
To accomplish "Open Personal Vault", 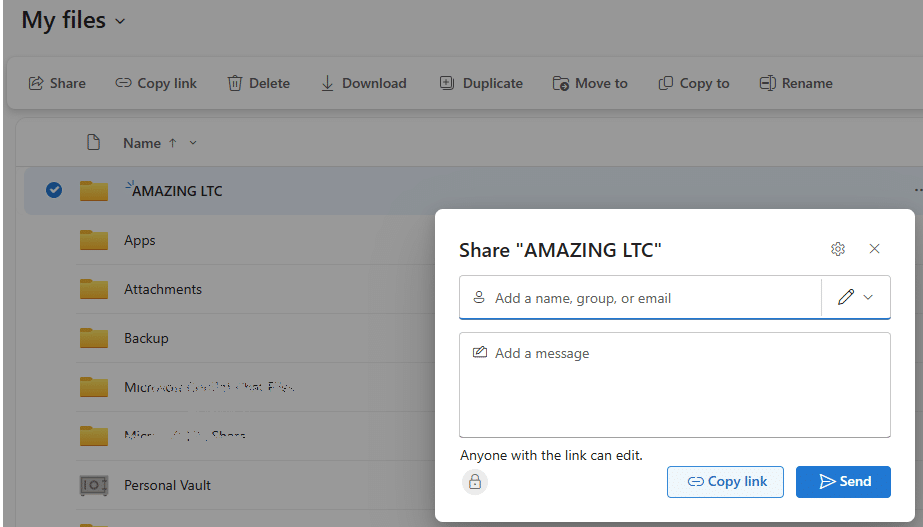I will (167, 485).
